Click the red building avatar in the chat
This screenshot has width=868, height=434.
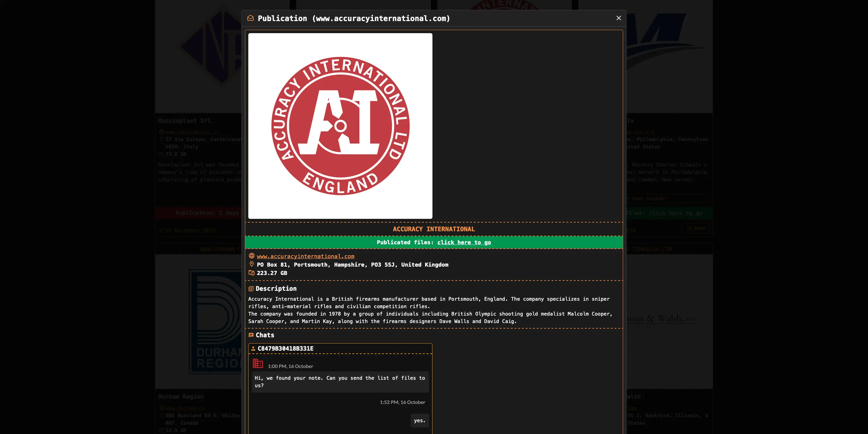click(258, 363)
